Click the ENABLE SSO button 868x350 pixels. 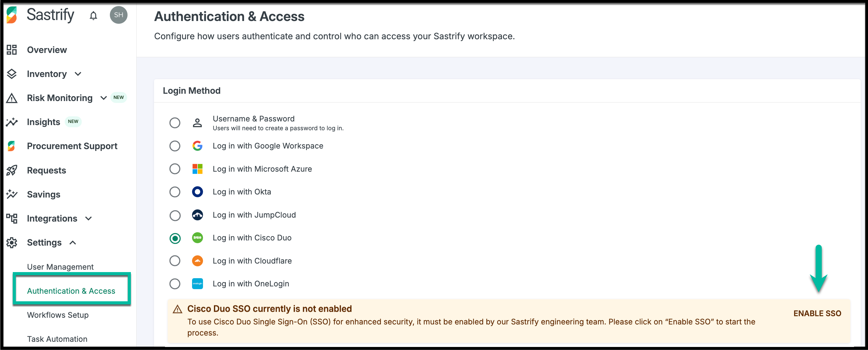coord(817,313)
